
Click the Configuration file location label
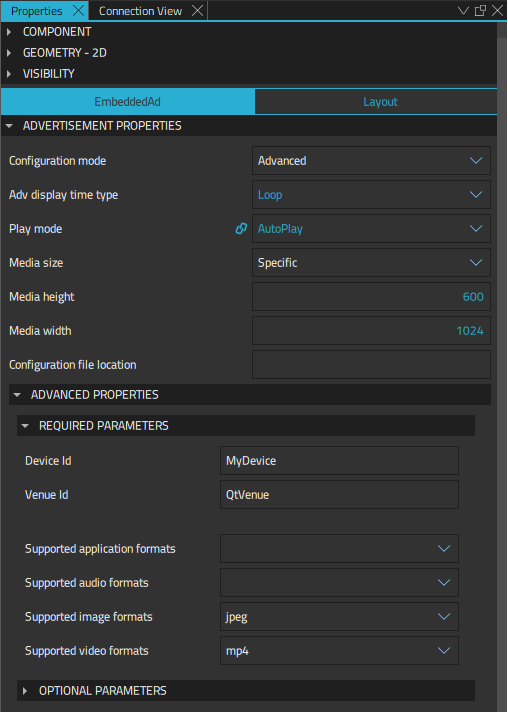73,365
